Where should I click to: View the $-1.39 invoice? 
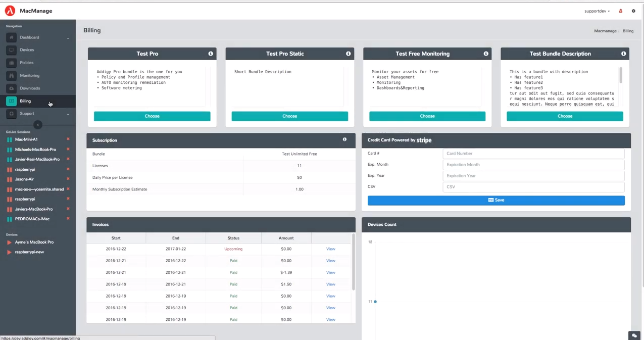(x=331, y=272)
